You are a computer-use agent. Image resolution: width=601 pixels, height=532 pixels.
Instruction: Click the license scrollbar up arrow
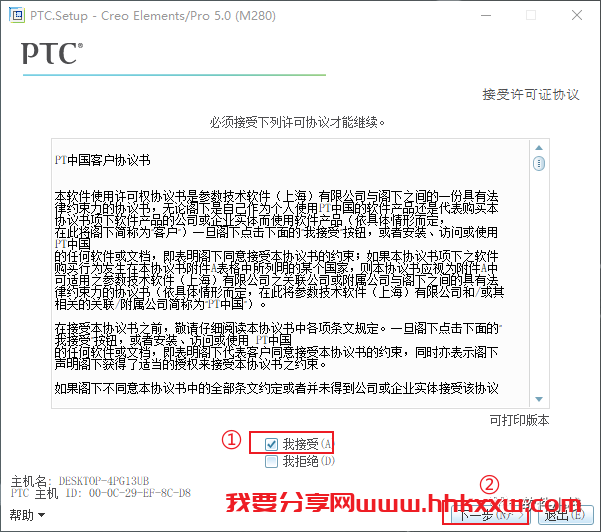[539, 148]
